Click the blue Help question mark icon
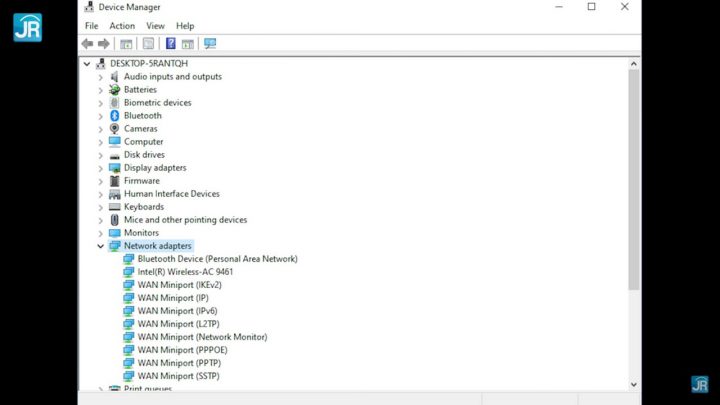 point(170,44)
